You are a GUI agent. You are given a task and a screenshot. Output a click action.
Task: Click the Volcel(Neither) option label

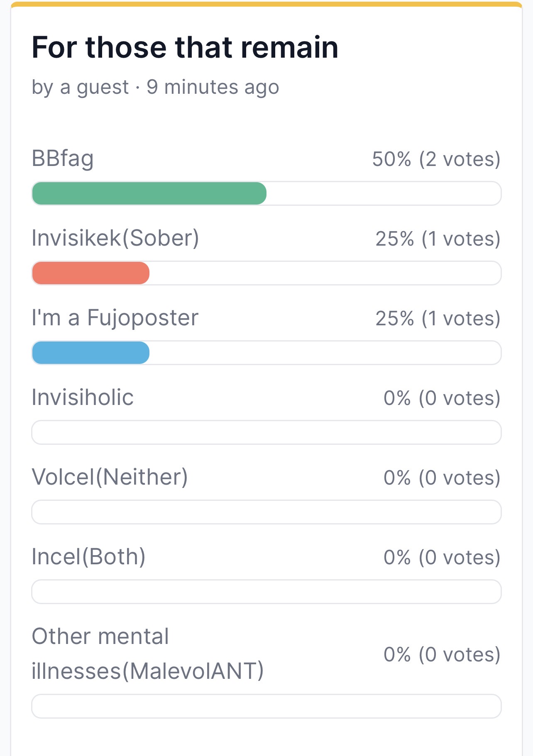[110, 477]
